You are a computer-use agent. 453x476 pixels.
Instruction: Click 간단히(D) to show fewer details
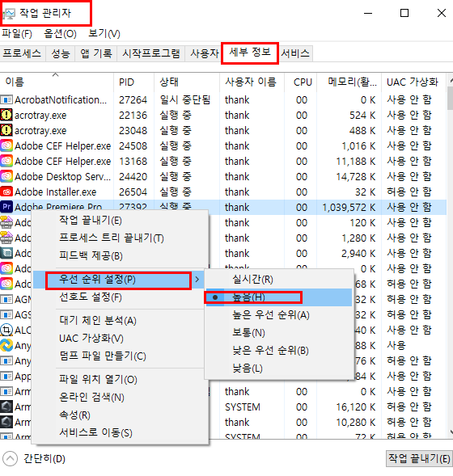44,458
